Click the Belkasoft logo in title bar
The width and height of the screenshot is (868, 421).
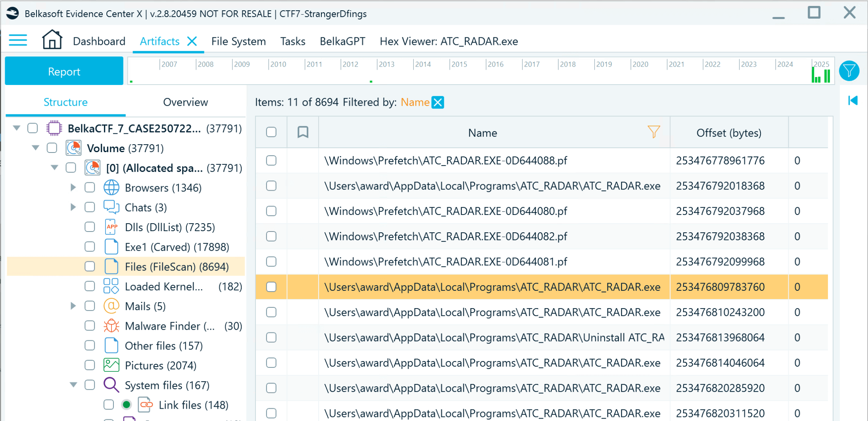[x=12, y=13]
